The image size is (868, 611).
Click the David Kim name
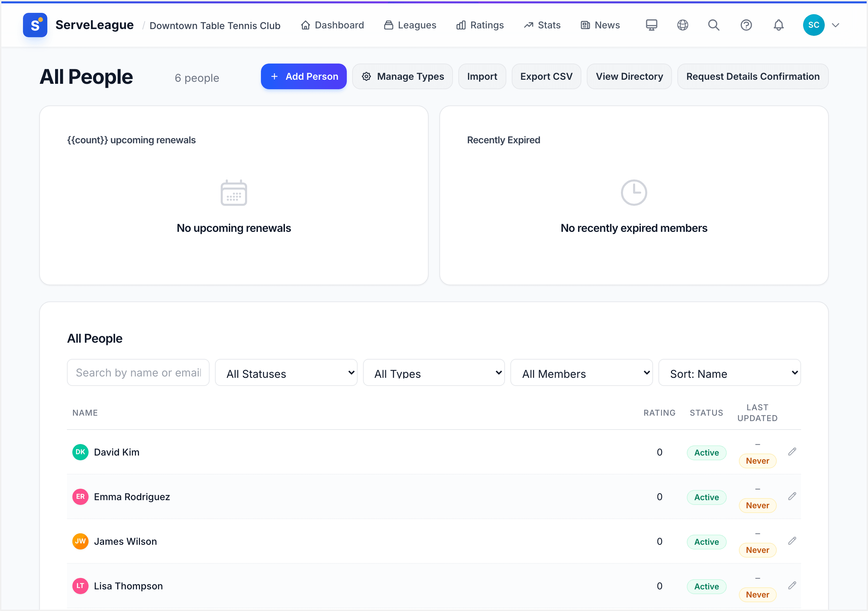[116, 452]
